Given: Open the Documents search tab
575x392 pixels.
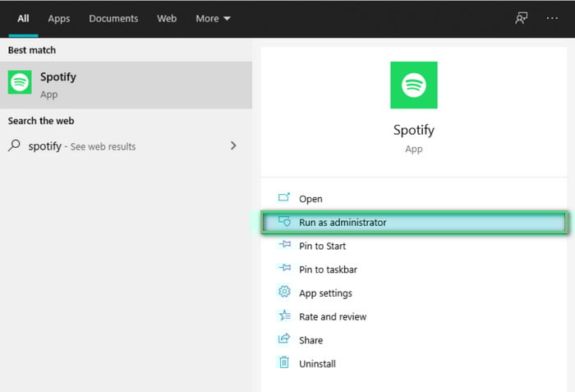Looking at the screenshot, I should [x=113, y=19].
